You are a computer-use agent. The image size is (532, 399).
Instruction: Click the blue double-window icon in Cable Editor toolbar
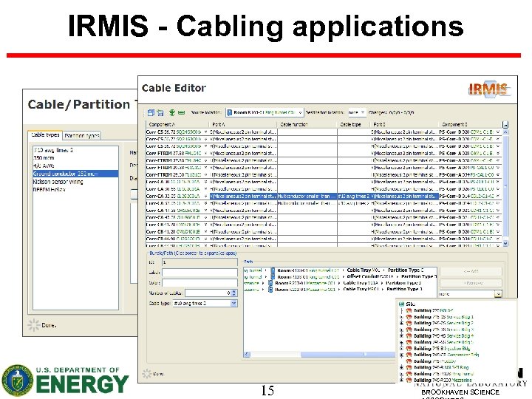coord(151,112)
